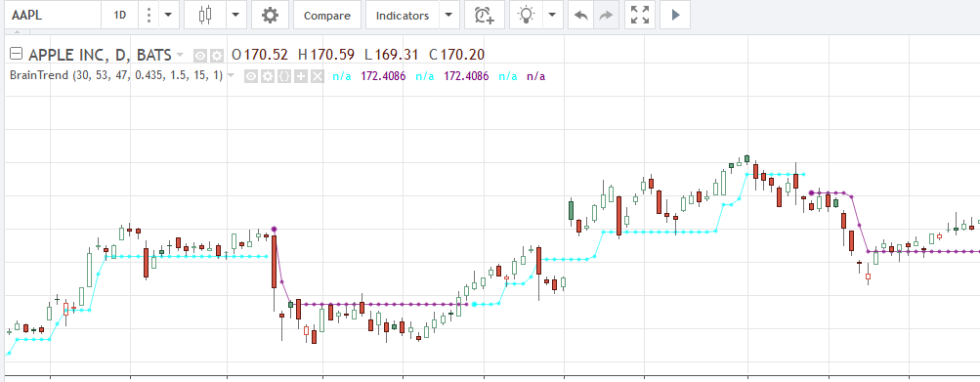The image size is (980, 382).
Task: Toggle visibility eye for APPLE INC series
Action: coord(199,56)
